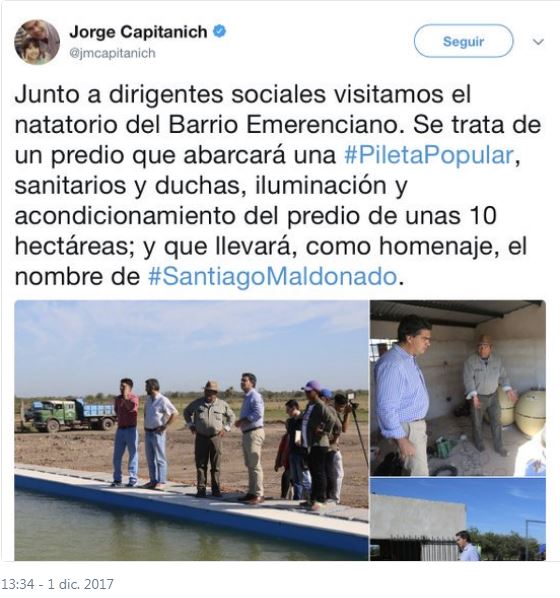Click the tweet timestamp 13:34 - 1 dic. 2017
560x598 pixels.
coord(57,584)
